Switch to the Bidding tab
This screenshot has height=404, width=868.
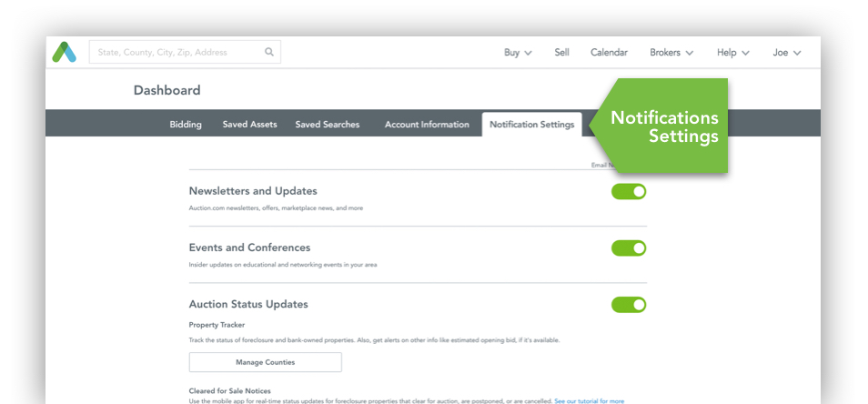pyautogui.click(x=186, y=125)
